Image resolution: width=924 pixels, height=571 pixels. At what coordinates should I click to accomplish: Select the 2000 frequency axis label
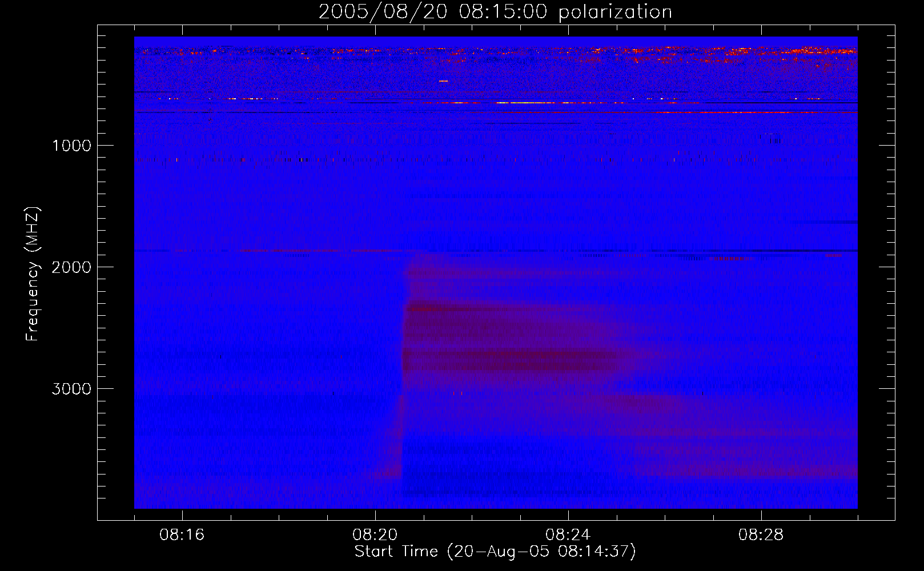click(71, 267)
